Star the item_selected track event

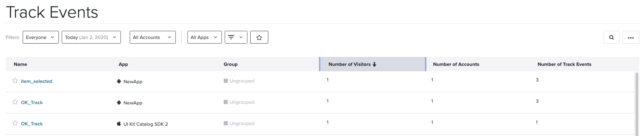click(x=15, y=80)
